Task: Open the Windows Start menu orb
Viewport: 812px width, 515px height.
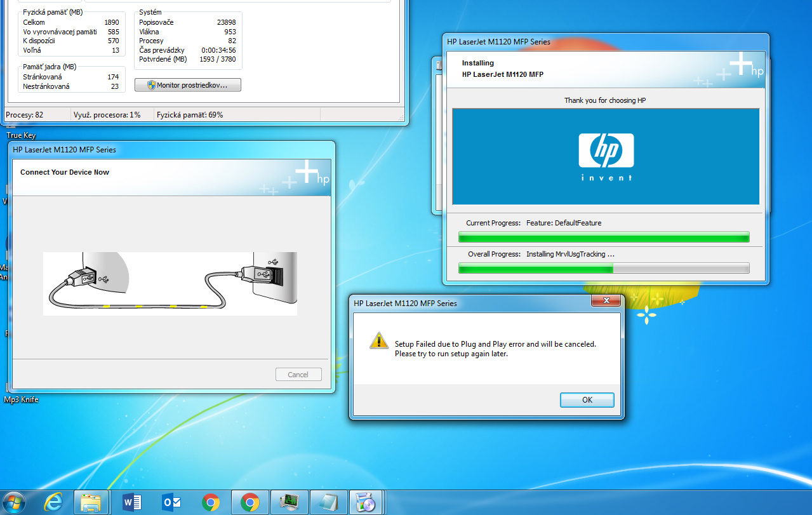Action: pos(14,502)
